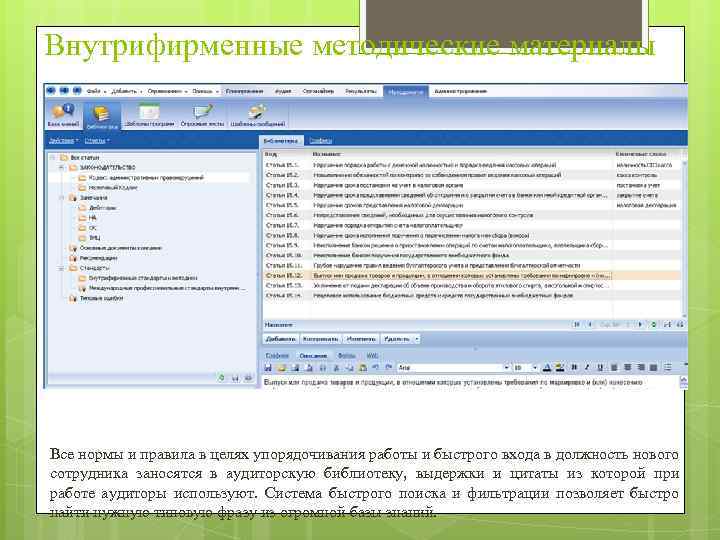
Task: Center text in the editor toolbar
Action: (627, 368)
